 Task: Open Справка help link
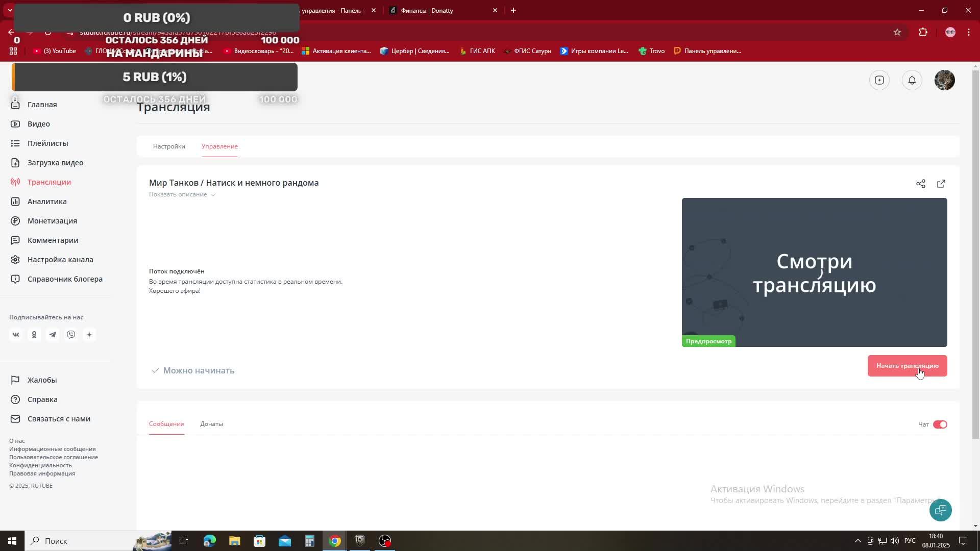point(42,399)
